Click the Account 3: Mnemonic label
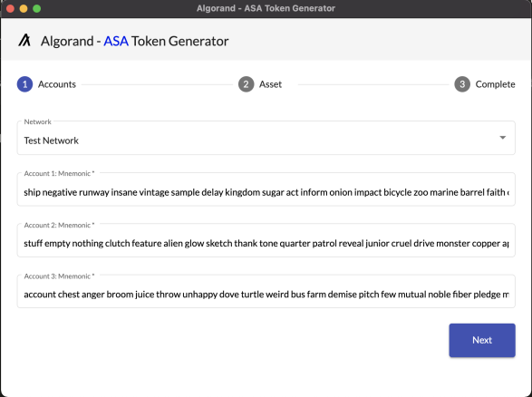 tap(59, 276)
